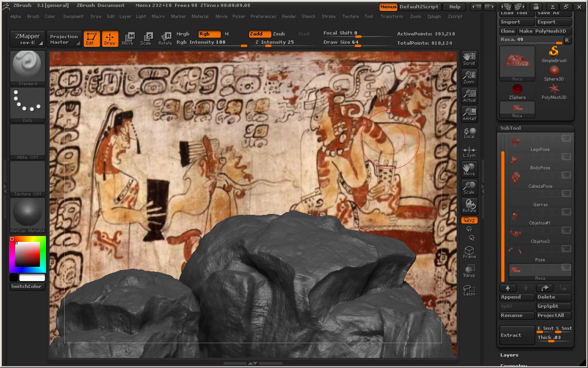Move subtool up with arrow button
Viewport: 588px width, 368px height.
click(x=508, y=288)
